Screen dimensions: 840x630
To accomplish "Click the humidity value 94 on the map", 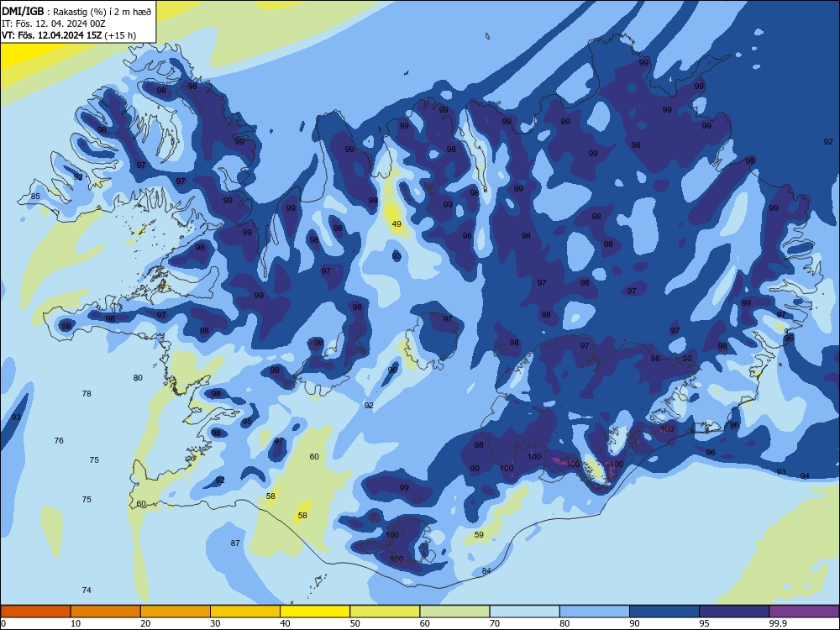I will [x=805, y=475].
